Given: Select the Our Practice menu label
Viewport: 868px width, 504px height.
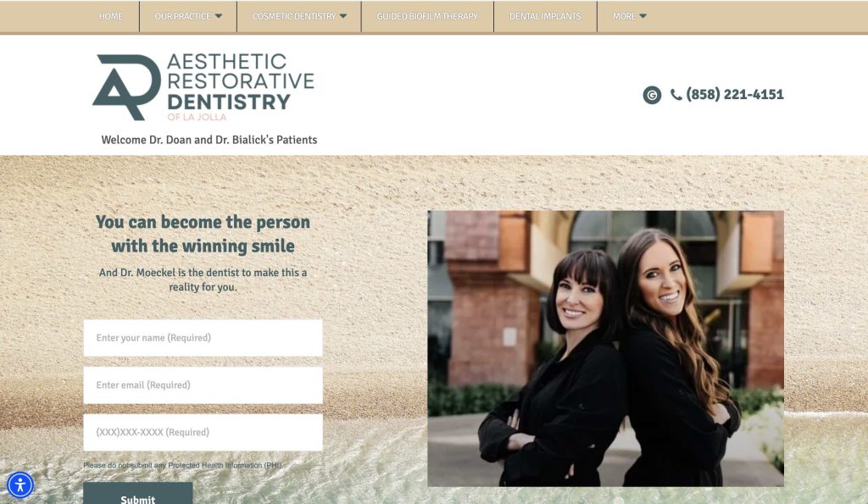Looking at the screenshot, I should [183, 16].
